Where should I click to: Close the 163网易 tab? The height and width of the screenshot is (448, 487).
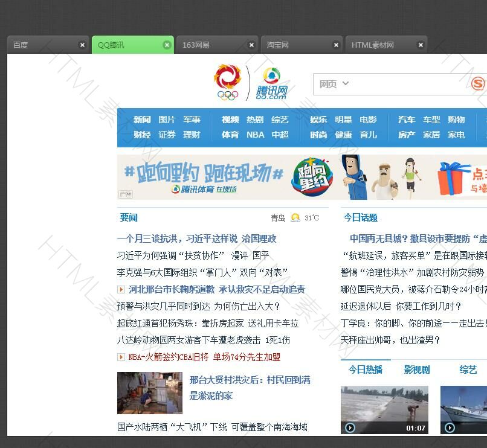(251, 45)
